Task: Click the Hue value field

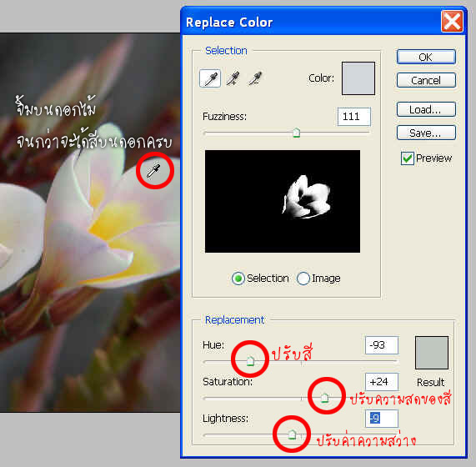Action: pyautogui.click(x=382, y=345)
